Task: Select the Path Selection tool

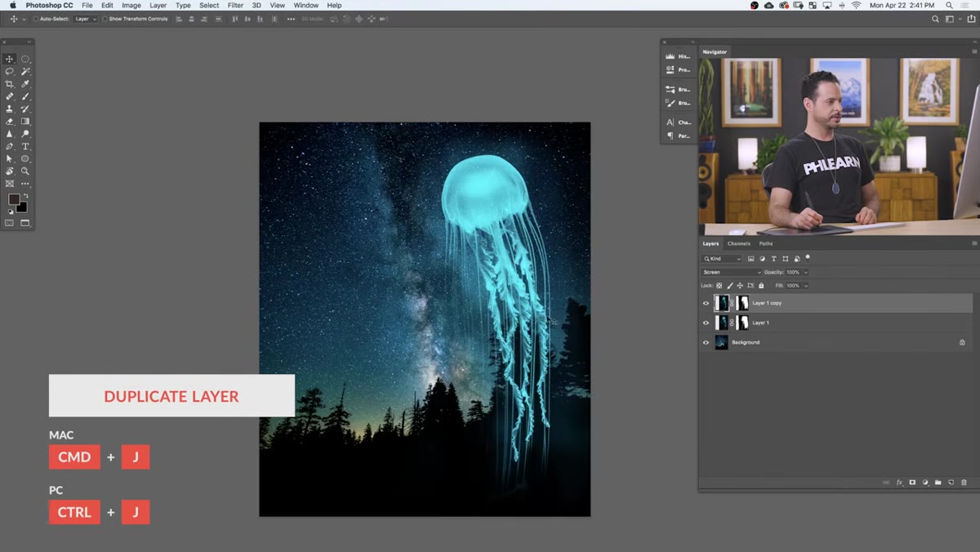Action: tap(10, 158)
